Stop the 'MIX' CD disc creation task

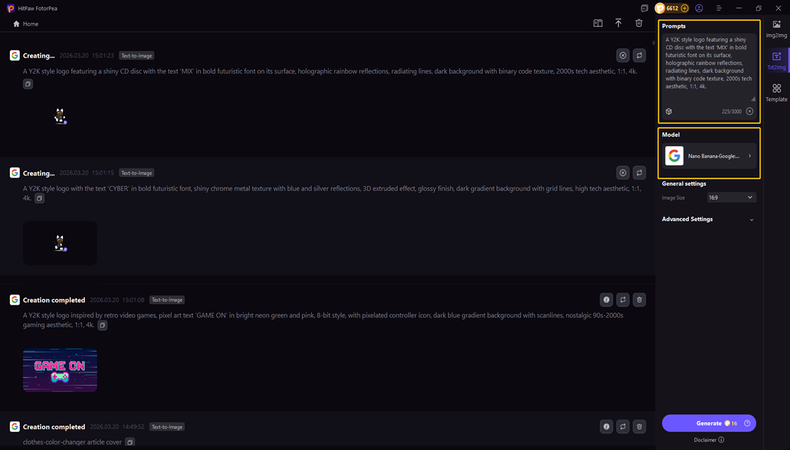point(622,56)
